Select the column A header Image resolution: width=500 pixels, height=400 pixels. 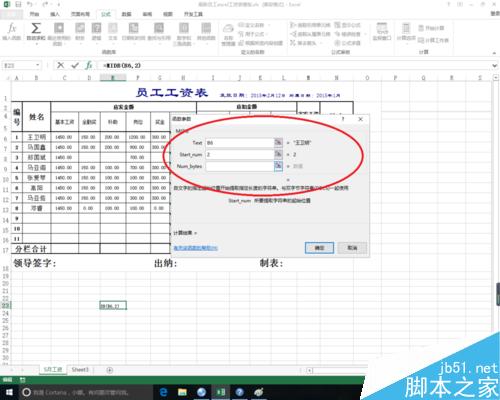(17, 78)
